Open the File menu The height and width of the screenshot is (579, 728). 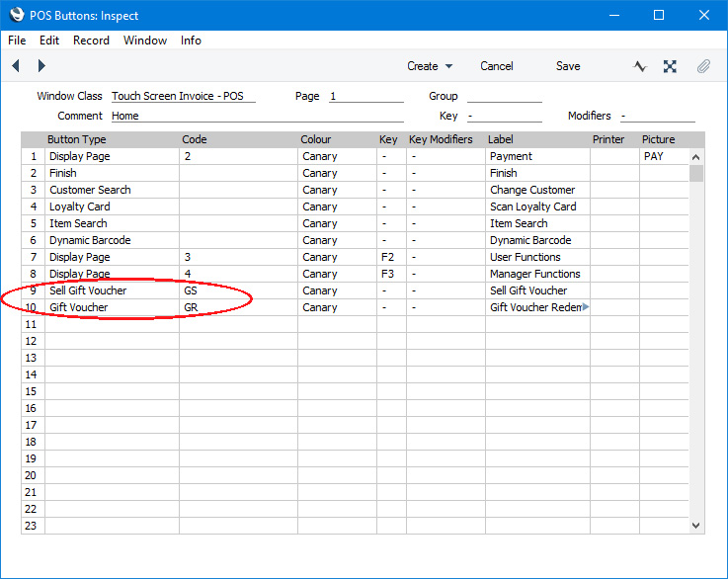click(x=17, y=41)
